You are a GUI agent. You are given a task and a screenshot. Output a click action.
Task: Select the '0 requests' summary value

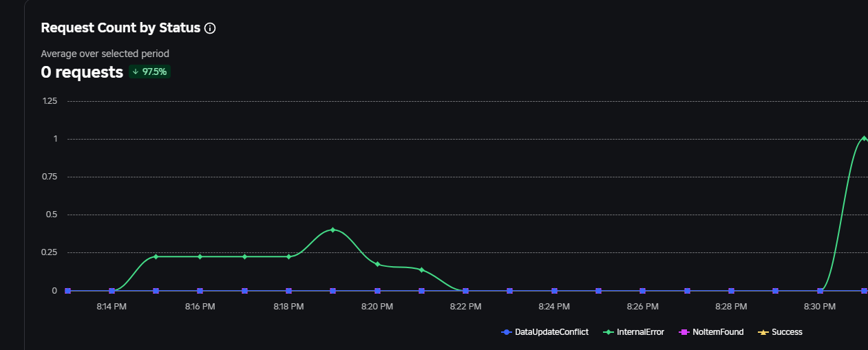[x=82, y=72]
